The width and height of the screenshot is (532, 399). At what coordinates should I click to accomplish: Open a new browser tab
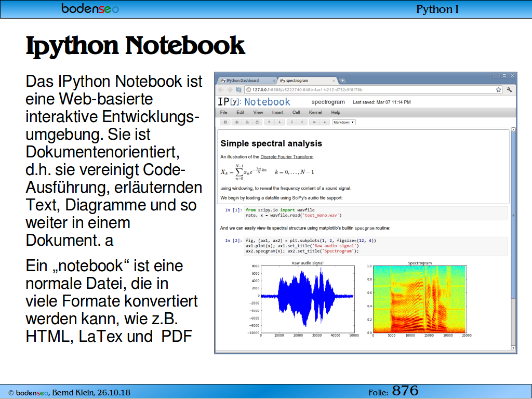point(343,81)
